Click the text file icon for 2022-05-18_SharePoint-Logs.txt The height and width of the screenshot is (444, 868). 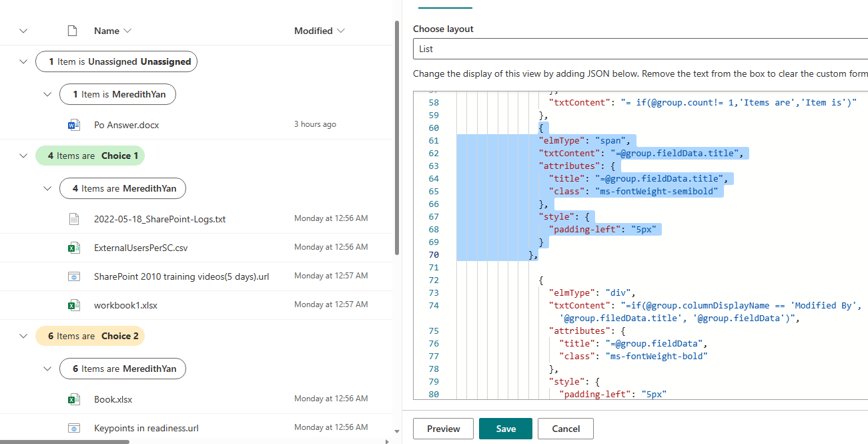[x=73, y=219]
